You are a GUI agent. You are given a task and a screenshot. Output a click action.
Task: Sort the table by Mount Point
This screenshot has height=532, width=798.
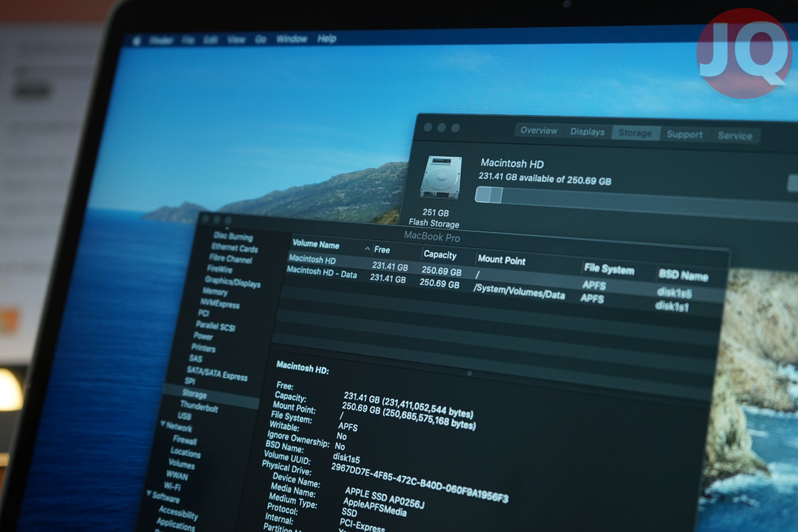tap(501, 260)
